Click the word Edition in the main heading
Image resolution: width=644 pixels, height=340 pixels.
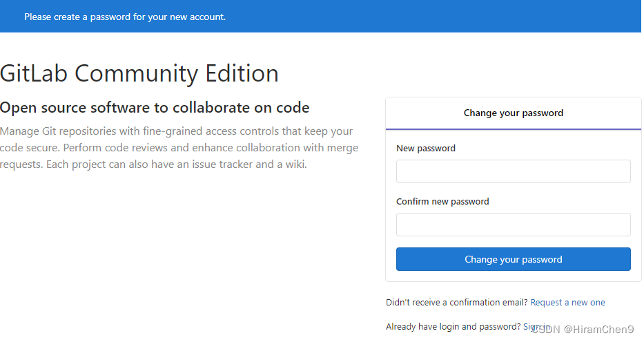tap(242, 73)
